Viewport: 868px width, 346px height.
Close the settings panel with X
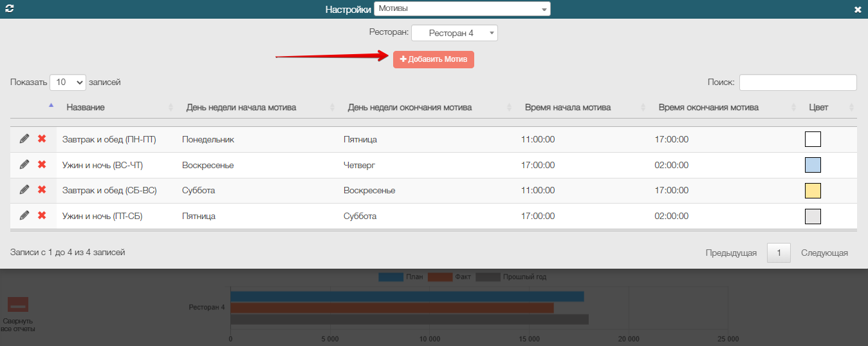tap(857, 10)
